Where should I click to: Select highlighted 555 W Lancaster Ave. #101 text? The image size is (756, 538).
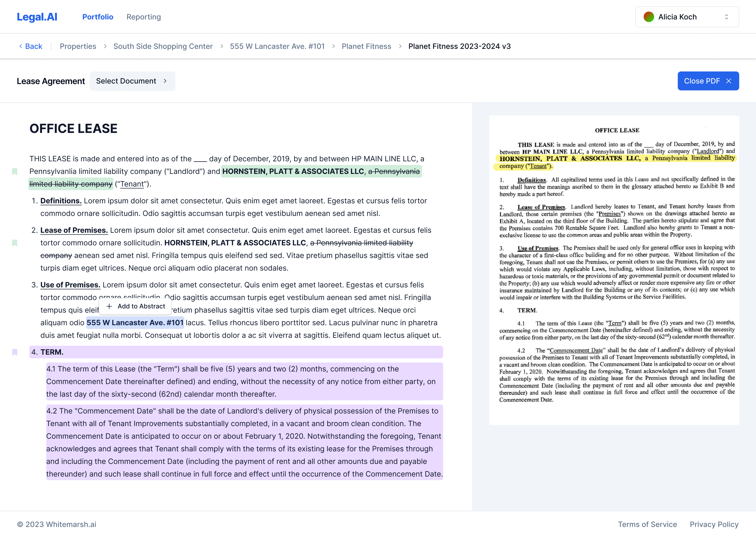click(135, 323)
